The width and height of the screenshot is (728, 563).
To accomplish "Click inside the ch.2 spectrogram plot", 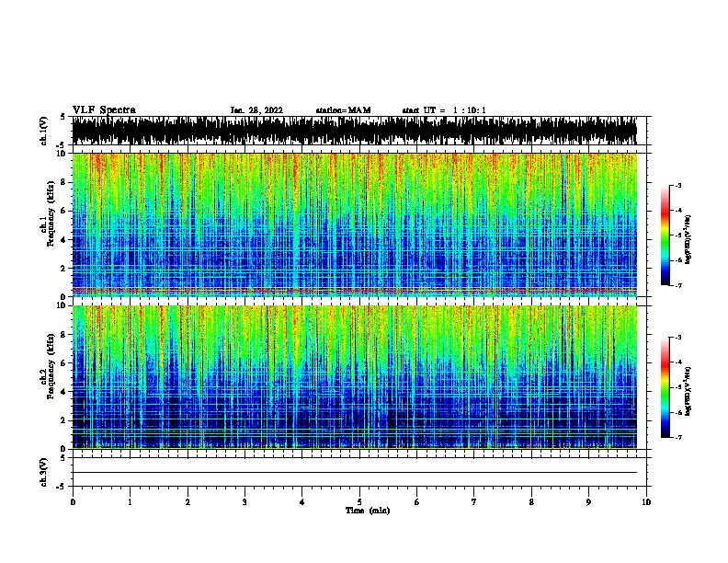I will click(354, 377).
